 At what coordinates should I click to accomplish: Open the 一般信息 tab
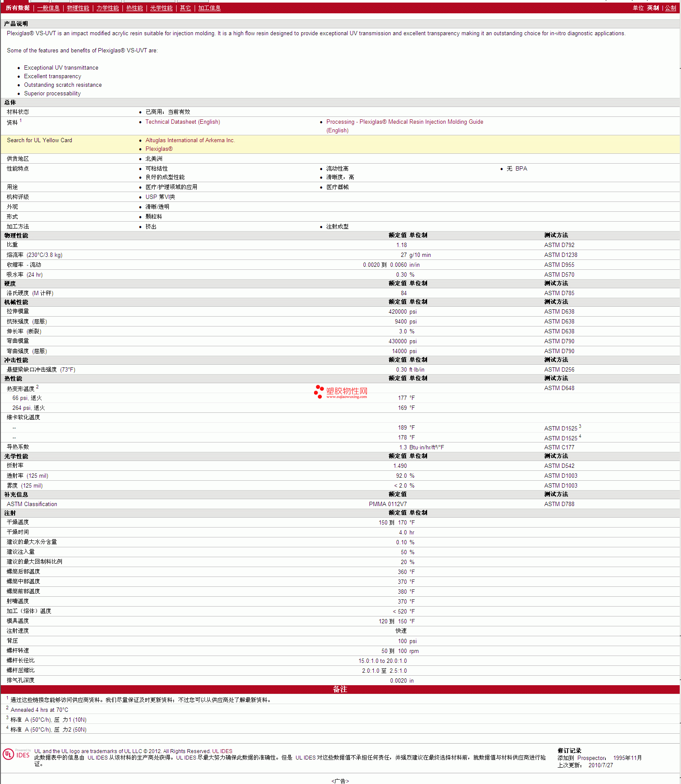tap(48, 8)
